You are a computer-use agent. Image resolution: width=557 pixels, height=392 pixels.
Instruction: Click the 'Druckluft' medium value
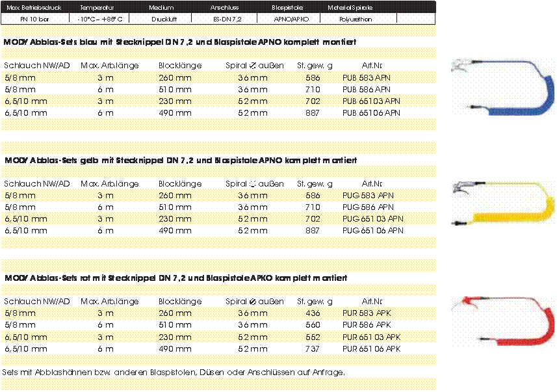pyautogui.click(x=164, y=20)
